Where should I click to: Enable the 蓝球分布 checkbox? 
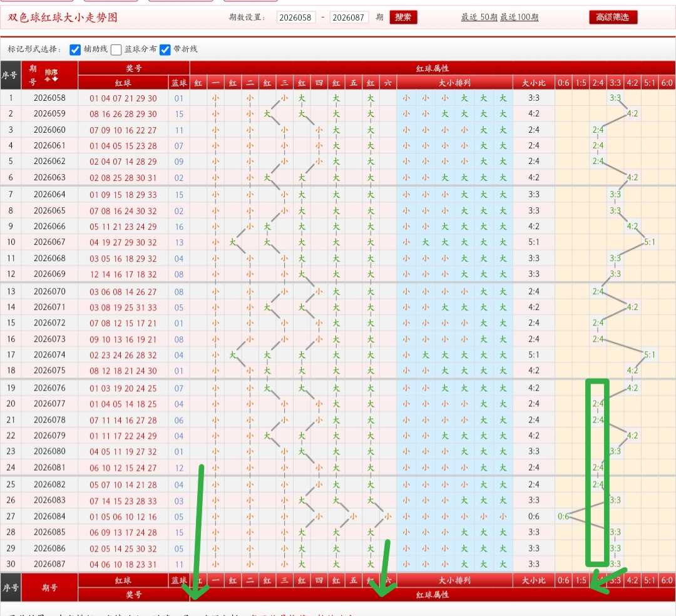coord(116,49)
